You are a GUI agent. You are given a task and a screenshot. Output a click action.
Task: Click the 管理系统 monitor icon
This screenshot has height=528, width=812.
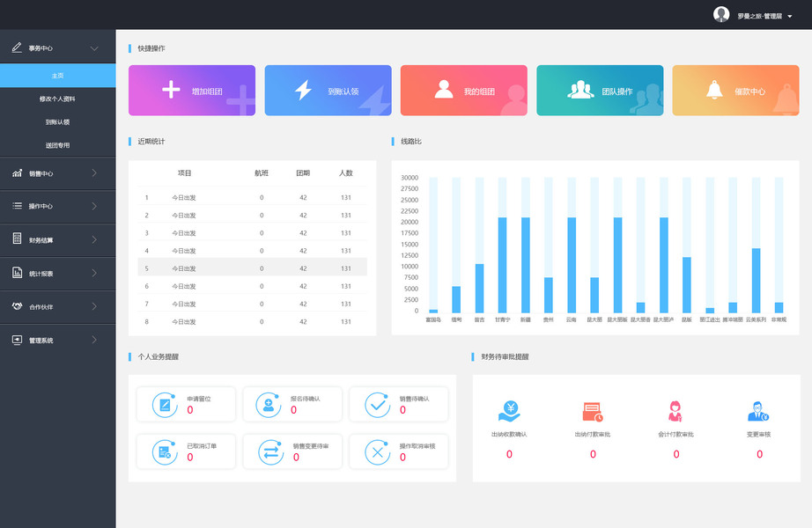click(x=17, y=340)
